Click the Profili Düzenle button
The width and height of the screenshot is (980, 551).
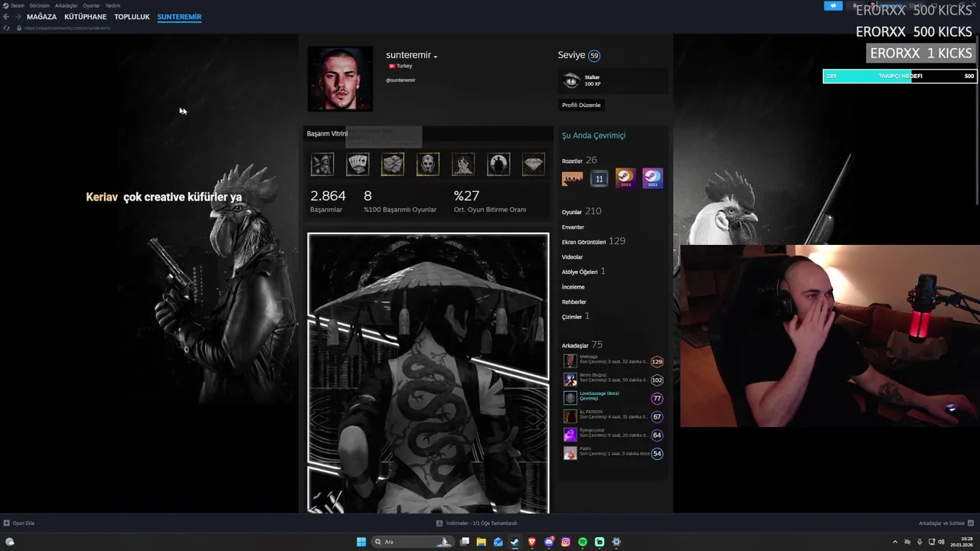(x=582, y=105)
